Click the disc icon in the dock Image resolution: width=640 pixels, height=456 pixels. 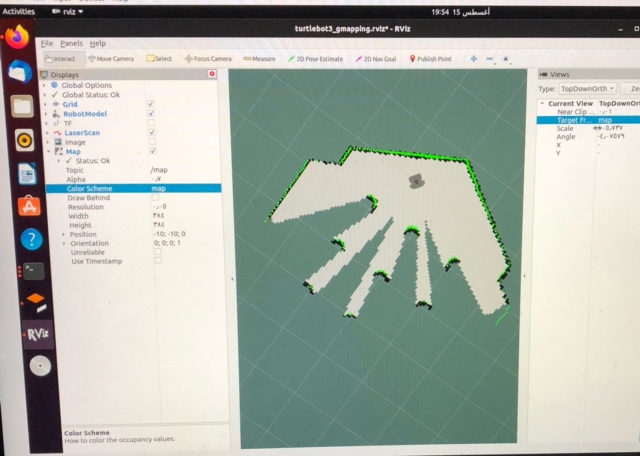(40, 366)
